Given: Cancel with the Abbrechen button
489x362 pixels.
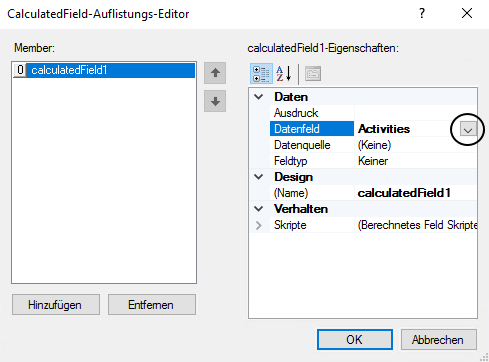Looking at the screenshot, I should click(438, 339).
